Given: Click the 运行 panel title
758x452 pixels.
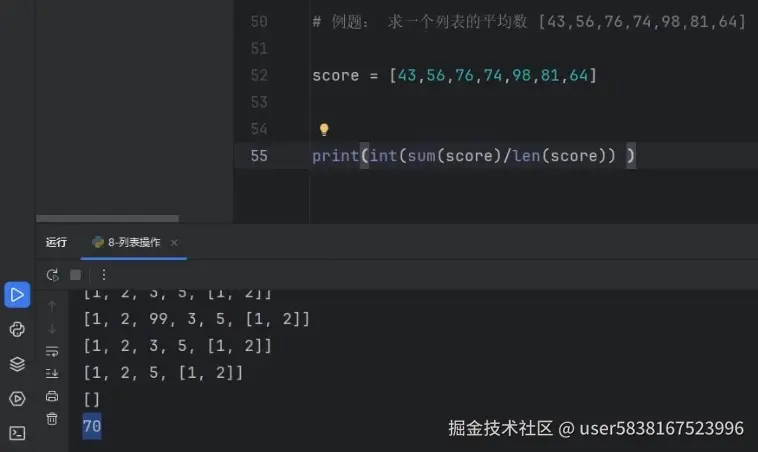Looking at the screenshot, I should (x=56, y=242).
